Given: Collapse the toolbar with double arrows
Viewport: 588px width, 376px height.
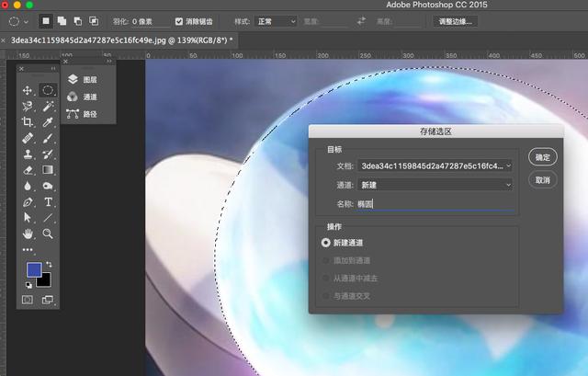Looking at the screenshot, I should pos(53,69).
